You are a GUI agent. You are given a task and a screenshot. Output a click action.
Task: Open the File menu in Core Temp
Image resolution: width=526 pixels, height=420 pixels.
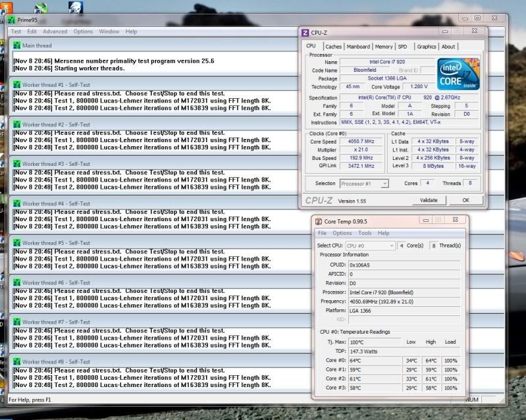pos(322,233)
